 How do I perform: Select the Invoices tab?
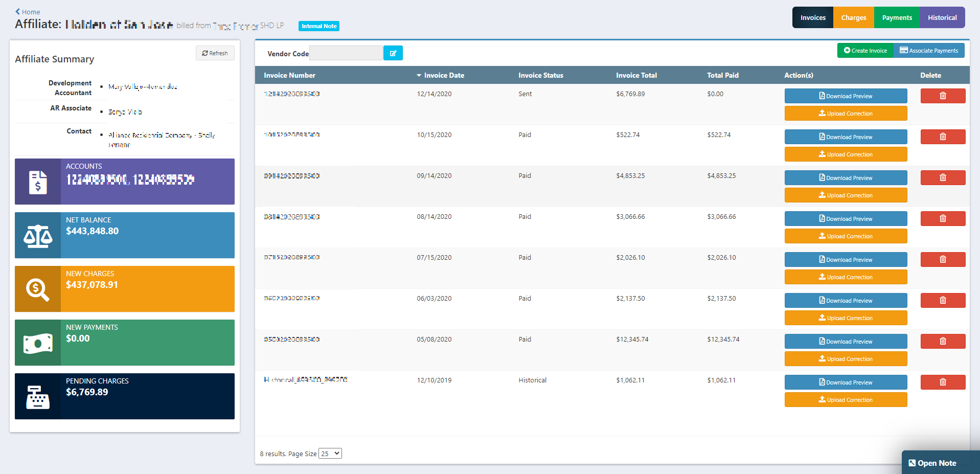(812, 17)
